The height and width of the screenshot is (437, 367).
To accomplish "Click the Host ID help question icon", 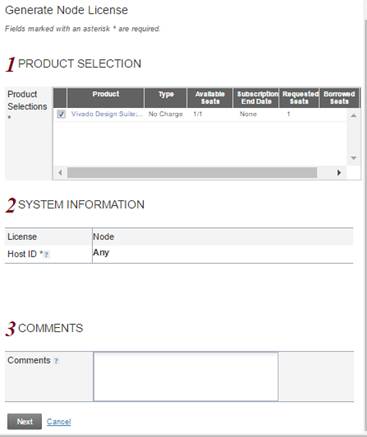I will coord(46,255).
